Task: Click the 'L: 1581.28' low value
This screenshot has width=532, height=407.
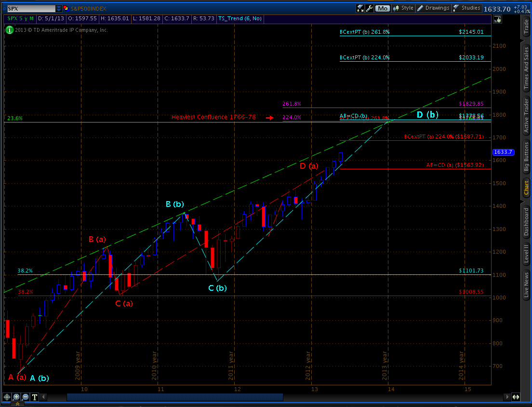Action: [x=146, y=19]
